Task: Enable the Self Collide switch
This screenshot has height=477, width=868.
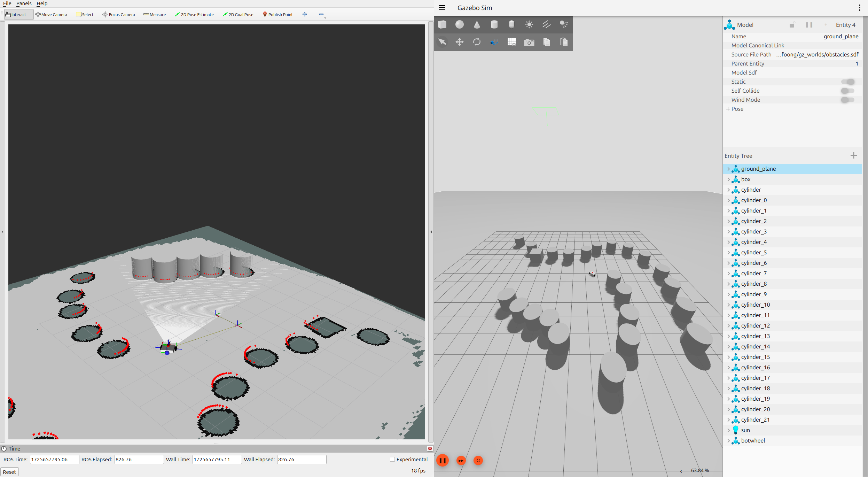Action: pos(848,91)
